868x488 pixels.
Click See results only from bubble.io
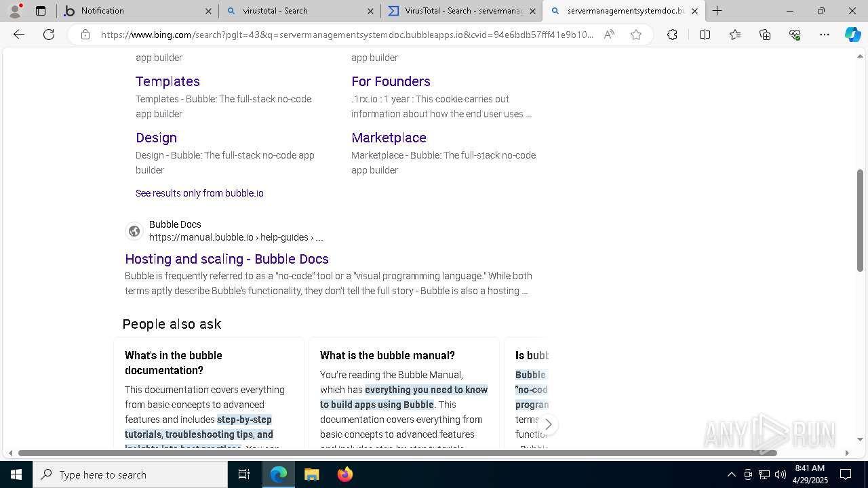click(x=199, y=193)
